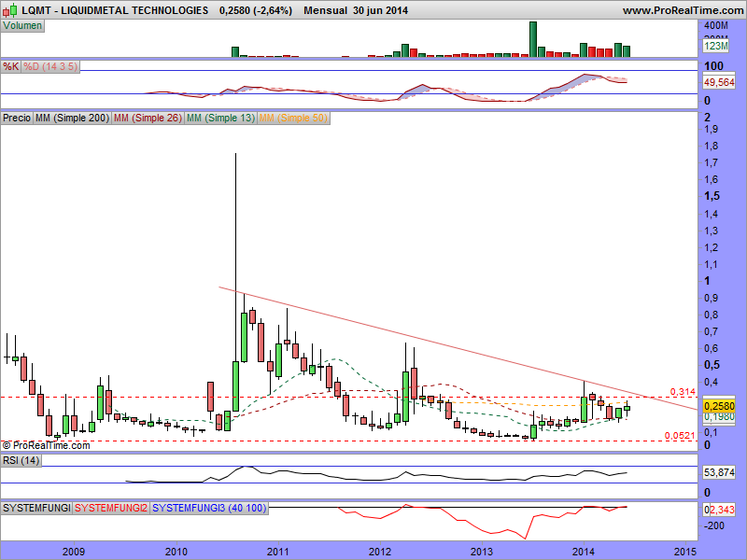Click the 2012 year label on time axis
Image resolution: width=747 pixels, height=560 pixels.
[380, 552]
